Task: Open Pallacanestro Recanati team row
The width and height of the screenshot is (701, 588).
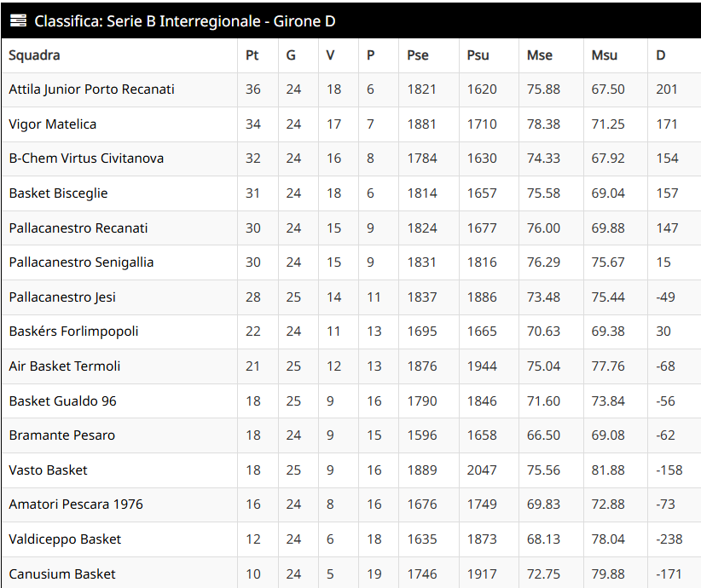Action: point(78,228)
